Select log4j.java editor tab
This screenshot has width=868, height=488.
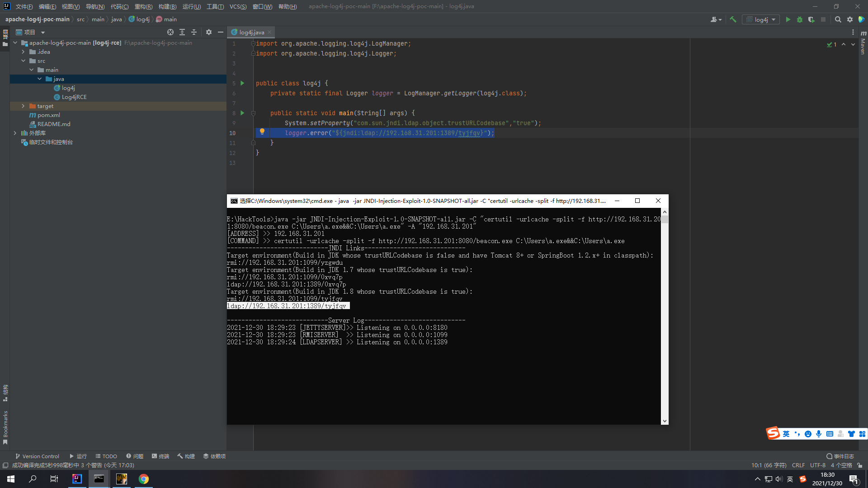click(251, 32)
